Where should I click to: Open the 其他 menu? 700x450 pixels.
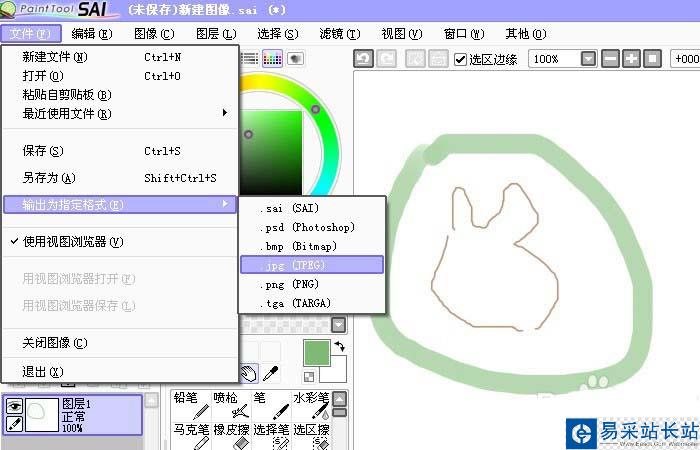point(526,34)
